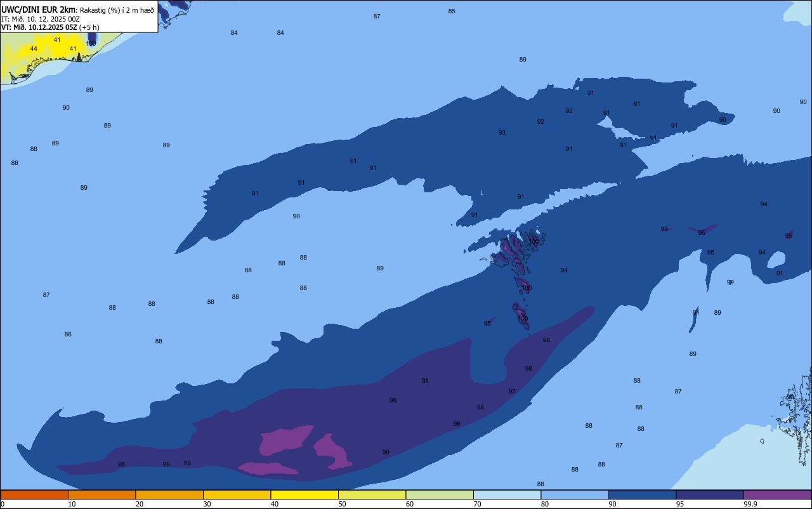
Task: Click the legend tick label "30"
Action: pyautogui.click(x=207, y=504)
